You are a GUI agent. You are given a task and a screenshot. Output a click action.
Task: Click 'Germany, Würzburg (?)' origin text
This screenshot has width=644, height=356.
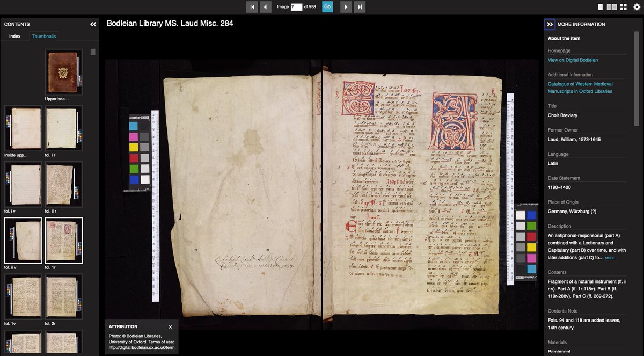pos(572,212)
